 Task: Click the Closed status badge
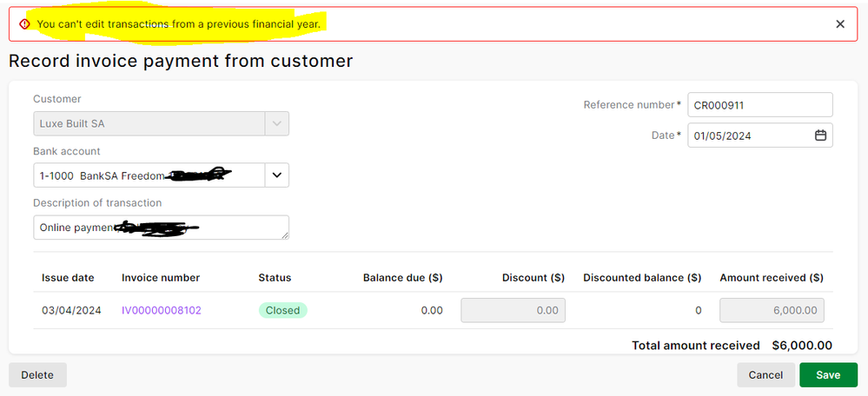pos(282,310)
